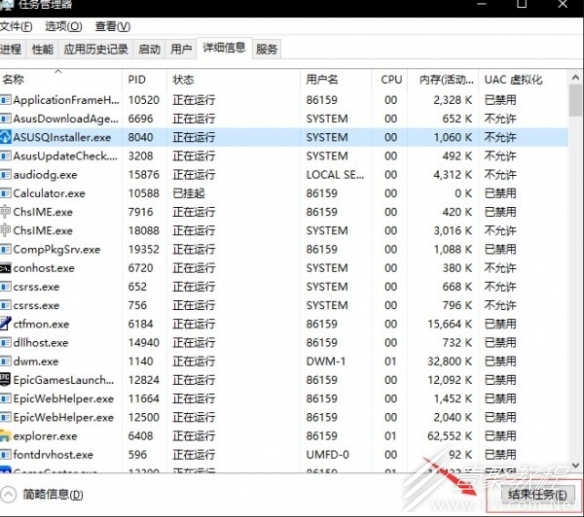Click the 32,800 K memory value
The image size is (584, 517).
(x=450, y=361)
